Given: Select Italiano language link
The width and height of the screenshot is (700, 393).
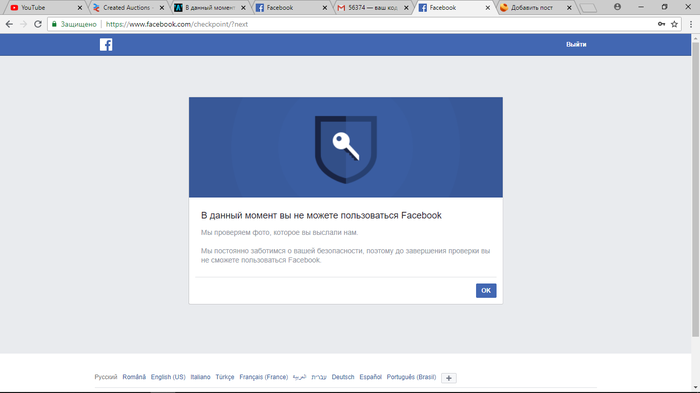Looking at the screenshot, I should pos(200,377).
